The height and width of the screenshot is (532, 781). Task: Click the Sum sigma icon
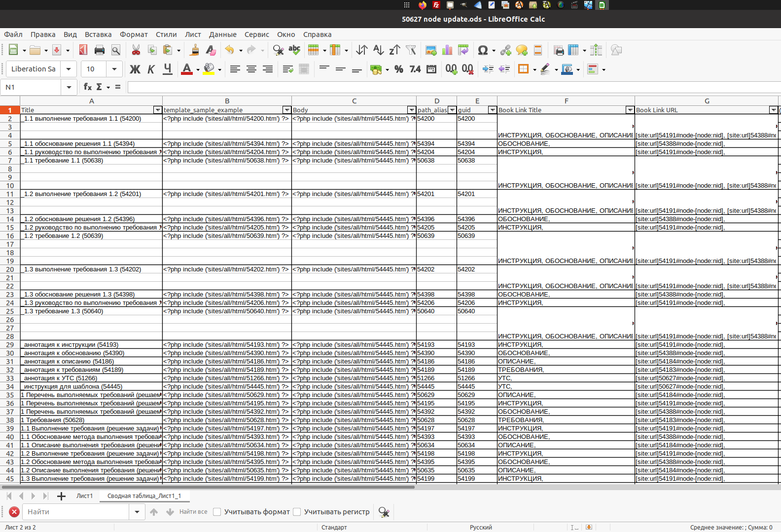pos(99,87)
